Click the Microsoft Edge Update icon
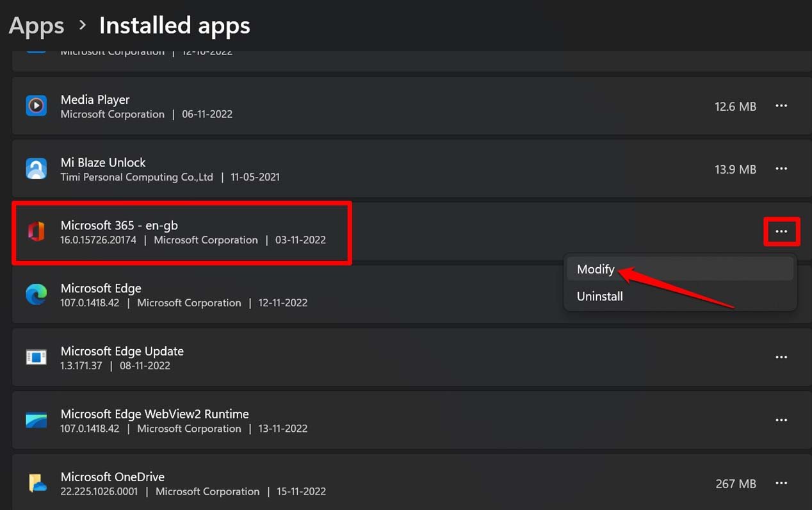 [x=37, y=357]
